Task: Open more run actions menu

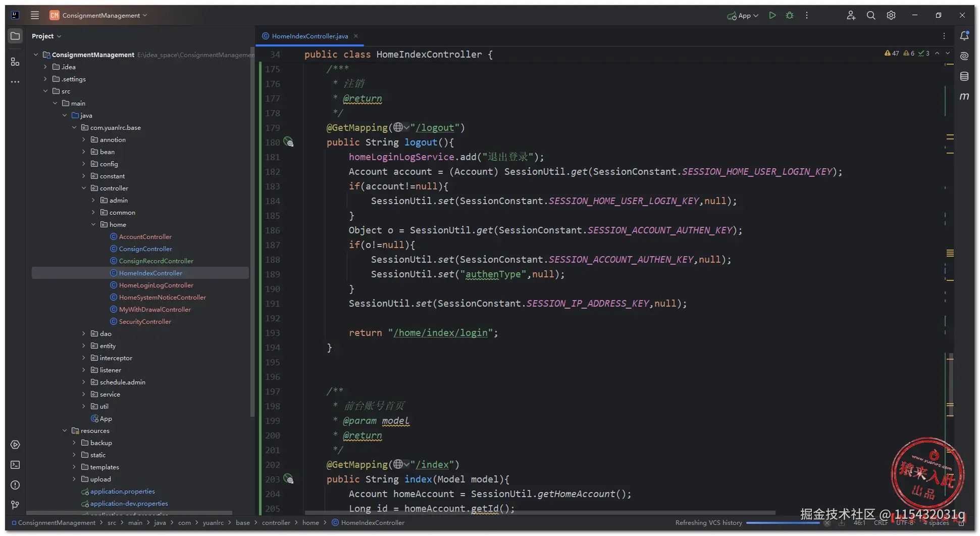Action: click(x=807, y=15)
